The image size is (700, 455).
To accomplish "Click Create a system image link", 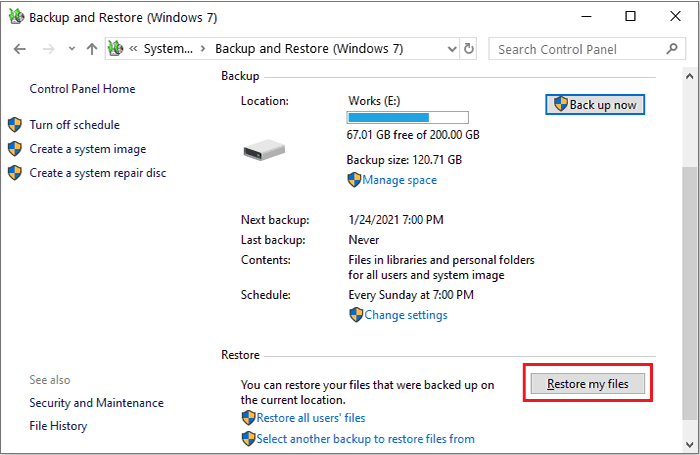I will point(88,149).
